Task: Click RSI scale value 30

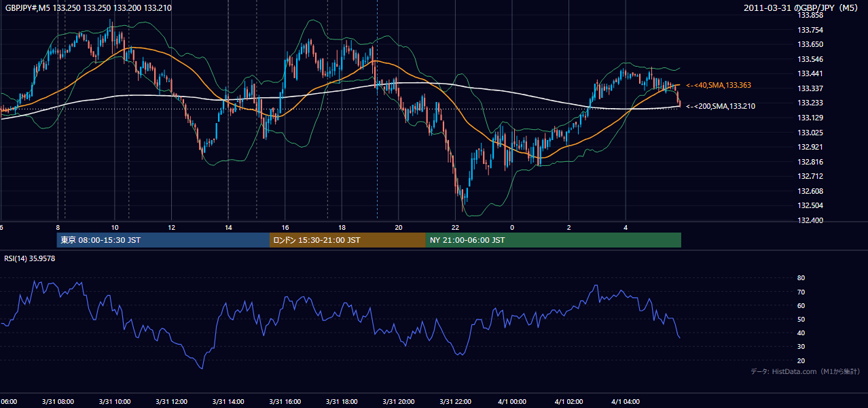Action: (801, 347)
